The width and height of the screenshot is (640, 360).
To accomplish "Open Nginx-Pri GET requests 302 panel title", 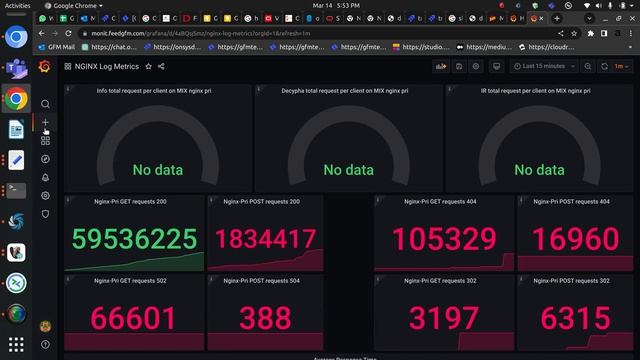I will 440,280.
